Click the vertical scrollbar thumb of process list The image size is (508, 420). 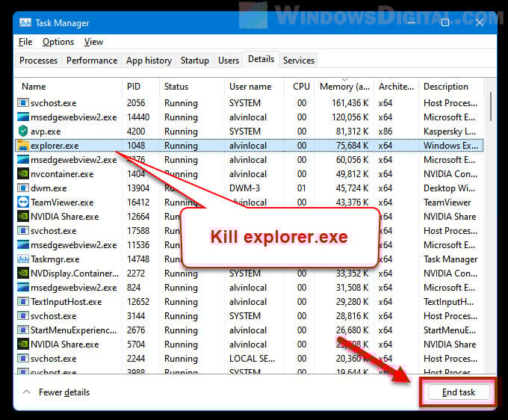[x=491, y=107]
